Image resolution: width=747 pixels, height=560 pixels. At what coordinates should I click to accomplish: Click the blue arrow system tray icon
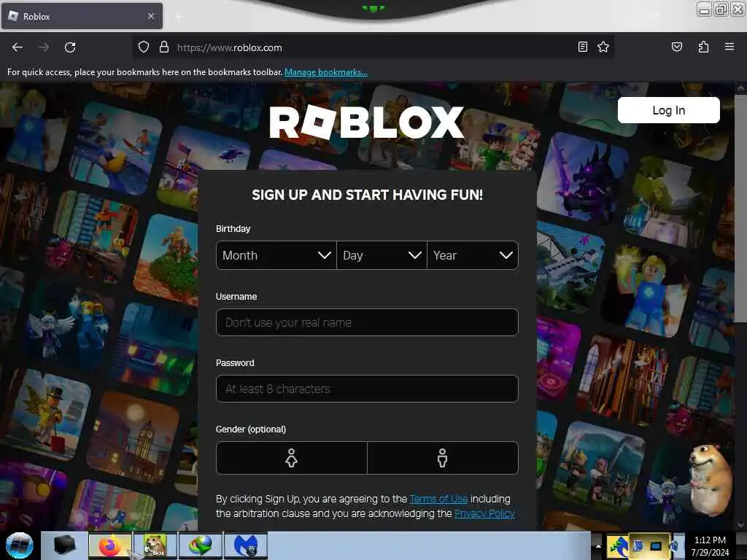[x=618, y=545]
